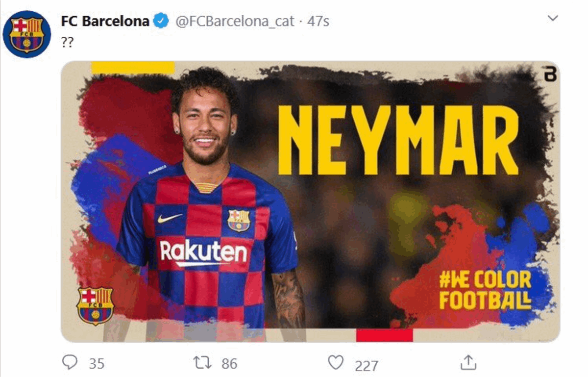This screenshot has width=588, height=377.
Task: Open the share tweet icon
Action: 468,362
